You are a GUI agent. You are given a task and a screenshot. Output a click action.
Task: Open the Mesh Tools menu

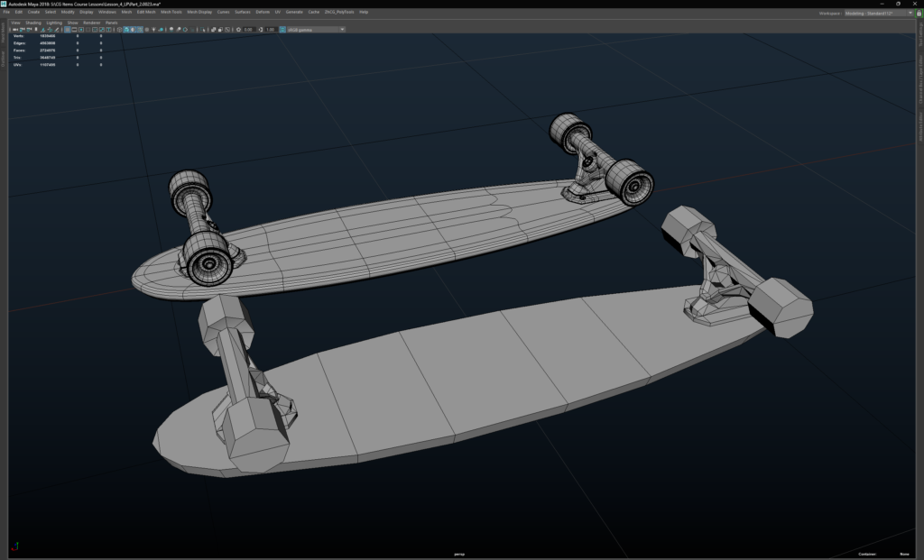point(171,13)
